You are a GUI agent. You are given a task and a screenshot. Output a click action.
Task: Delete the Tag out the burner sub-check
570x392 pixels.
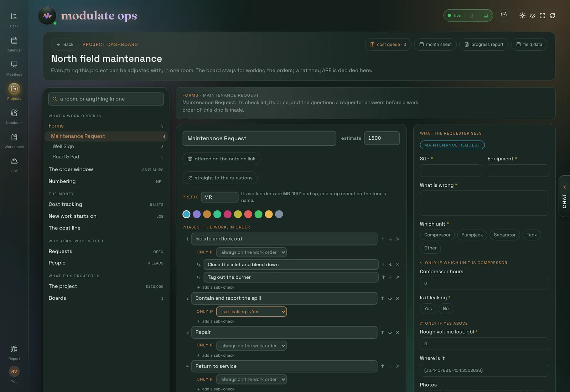point(398,277)
